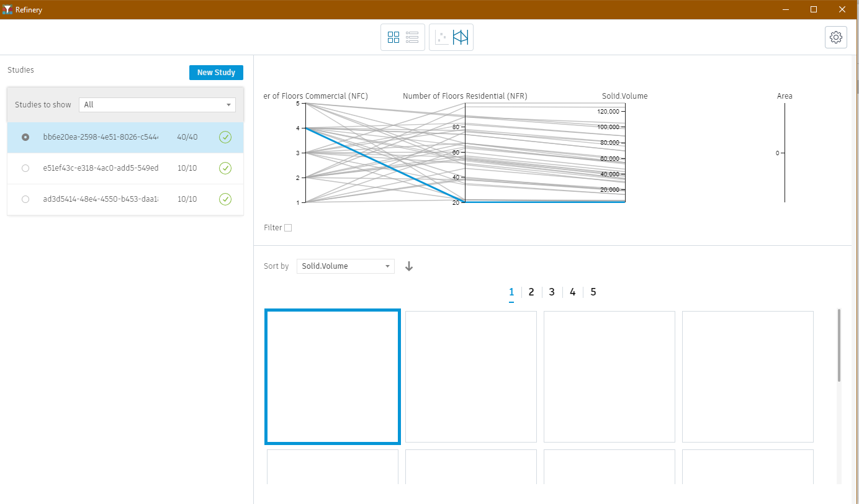Viewport: 859px width, 504px height.
Task: Open the Sort by Solid.Volume dropdown
Action: (x=346, y=266)
